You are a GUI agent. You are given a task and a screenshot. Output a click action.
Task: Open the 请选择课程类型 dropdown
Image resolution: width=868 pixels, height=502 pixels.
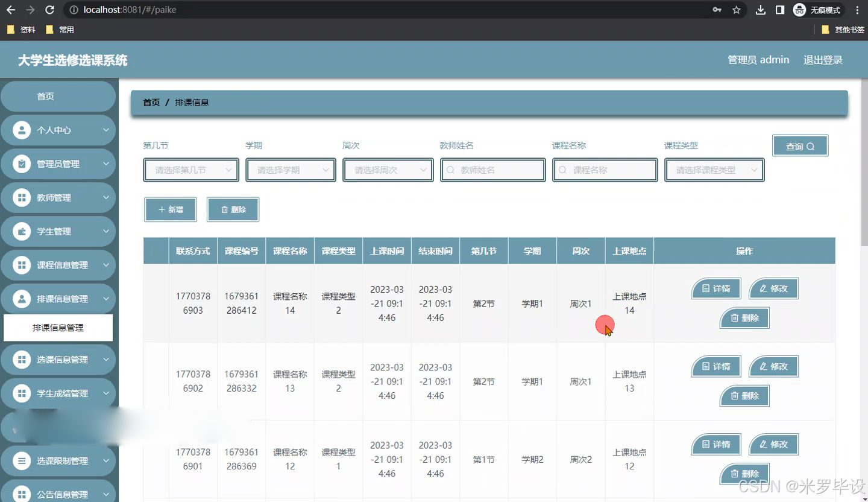714,170
